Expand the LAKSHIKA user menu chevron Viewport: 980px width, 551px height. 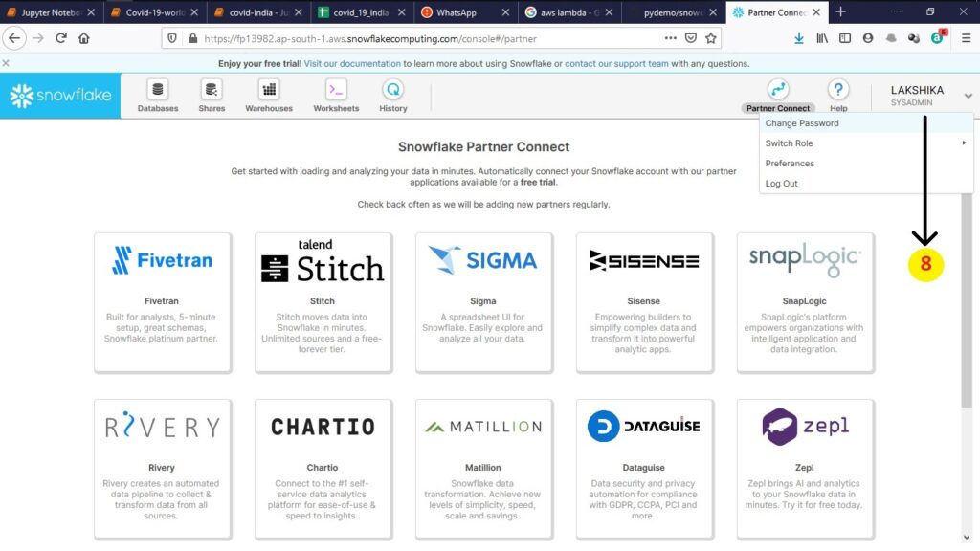tap(969, 96)
